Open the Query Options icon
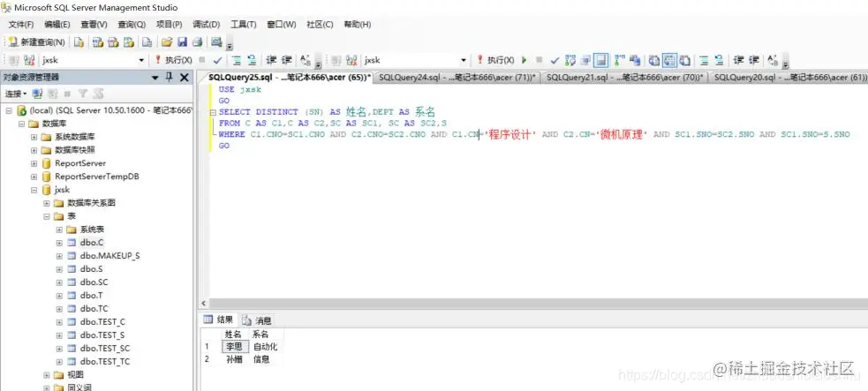868x391 pixels. (585, 60)
